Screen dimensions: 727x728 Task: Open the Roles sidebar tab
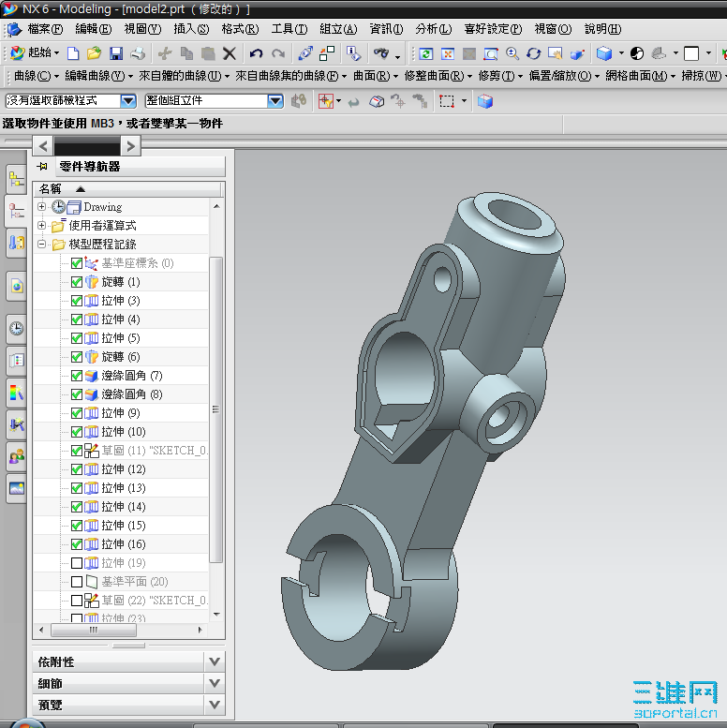point(17,457)
